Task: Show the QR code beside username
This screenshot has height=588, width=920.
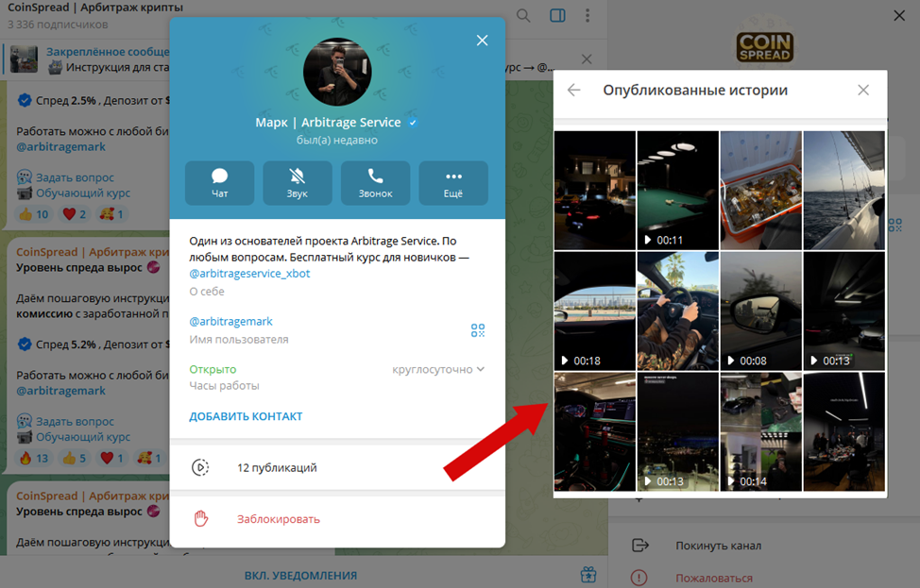Action: pos(478,330)
